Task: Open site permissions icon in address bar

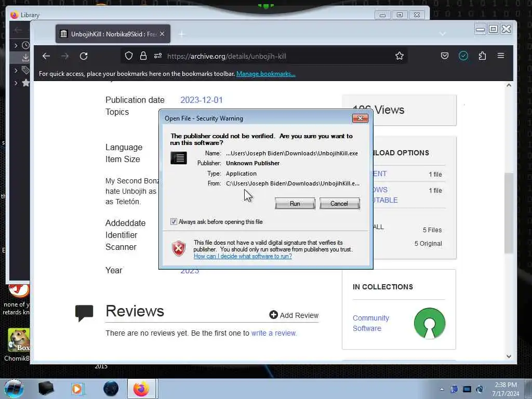Action: 158,56
